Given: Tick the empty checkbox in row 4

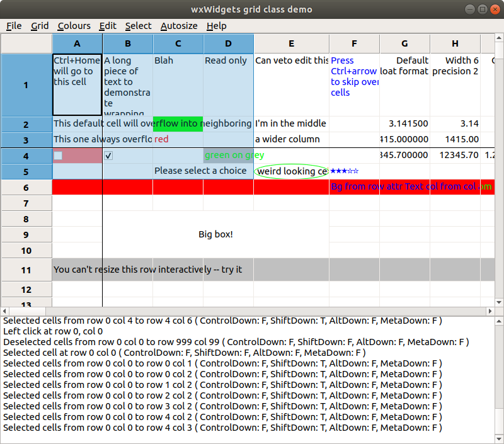Looking at the screenshot, I should [59, 155].
